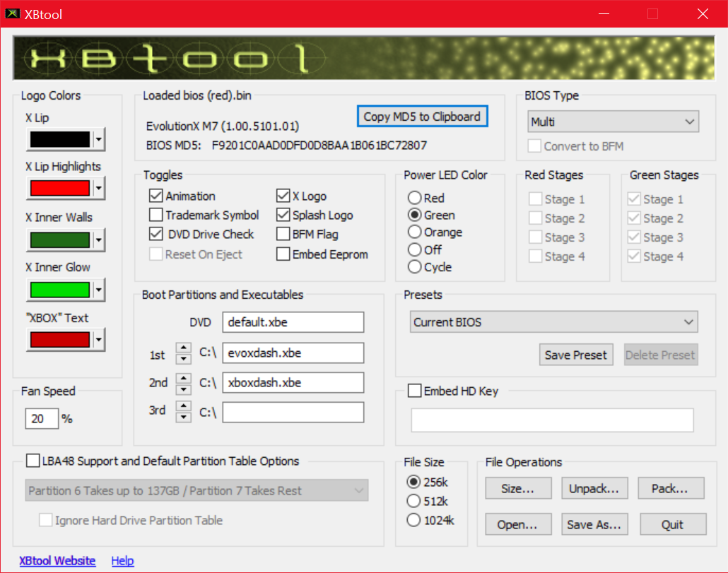Screen dimensions: 728x573
Task: Open the X Lip color dropdown arrow
Action: (99, 139)
